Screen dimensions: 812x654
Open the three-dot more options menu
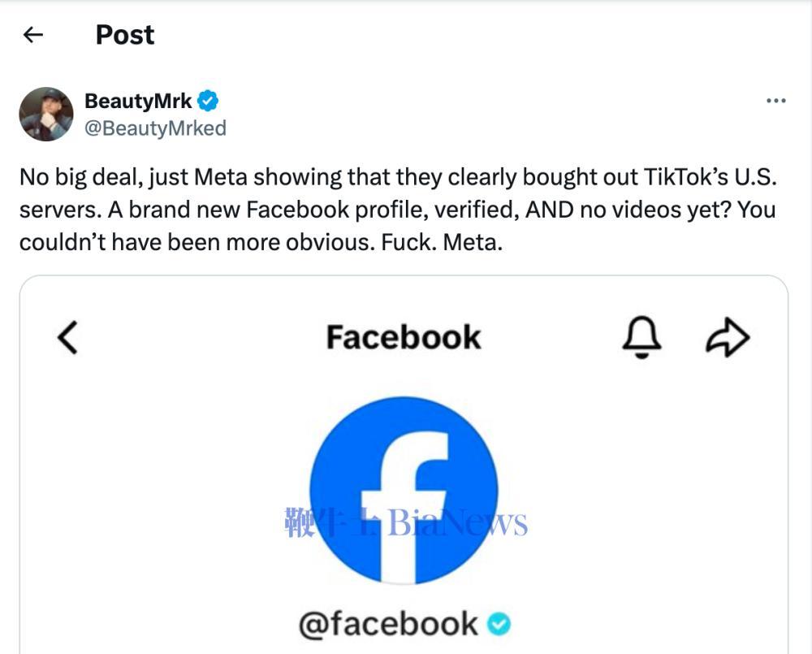(775, 101)
